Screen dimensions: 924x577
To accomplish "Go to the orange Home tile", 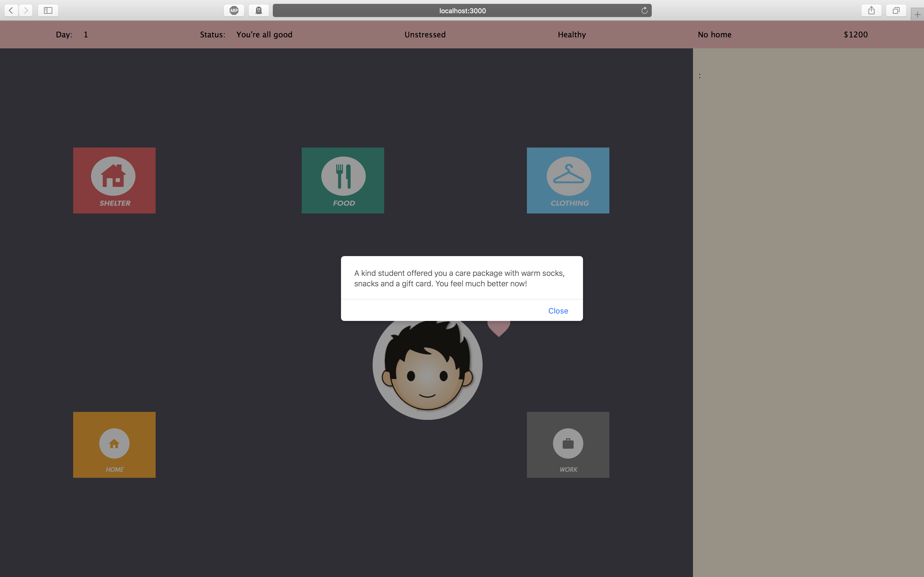I will (114, 444).
